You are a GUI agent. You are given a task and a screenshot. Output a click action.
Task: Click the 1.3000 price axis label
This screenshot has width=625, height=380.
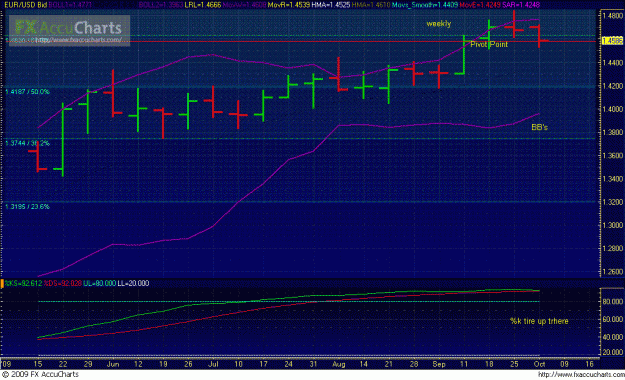pyautogui.click(x=613, y=226)
